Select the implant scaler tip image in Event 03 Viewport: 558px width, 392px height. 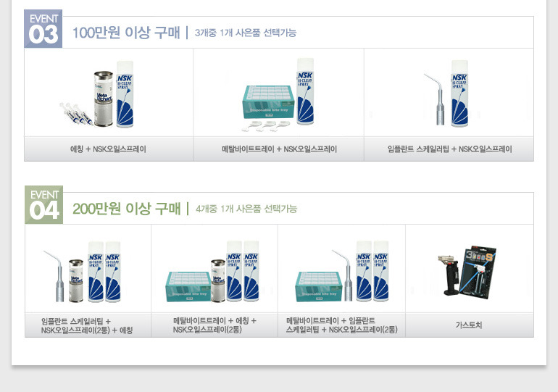coord(447,93)
